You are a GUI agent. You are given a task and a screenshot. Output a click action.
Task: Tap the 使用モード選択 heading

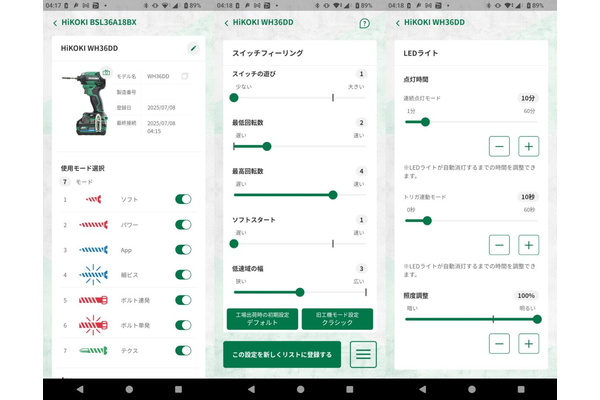click(83, 168)
